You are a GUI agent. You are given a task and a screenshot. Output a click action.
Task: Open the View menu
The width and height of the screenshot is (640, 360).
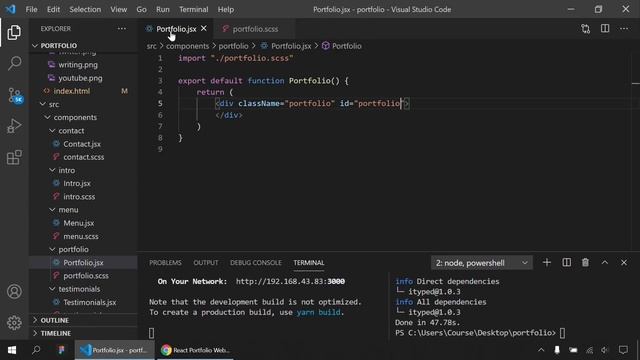tap(118, 9)
